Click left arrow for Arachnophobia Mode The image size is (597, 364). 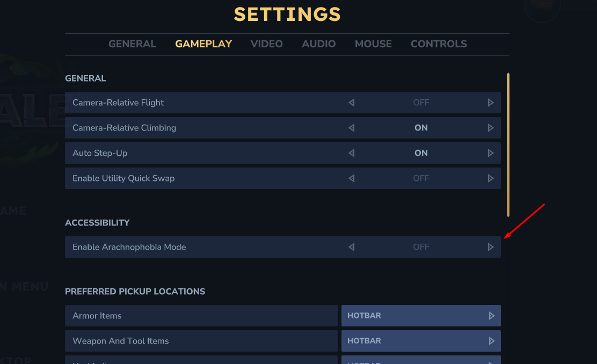tap(352, 247)
